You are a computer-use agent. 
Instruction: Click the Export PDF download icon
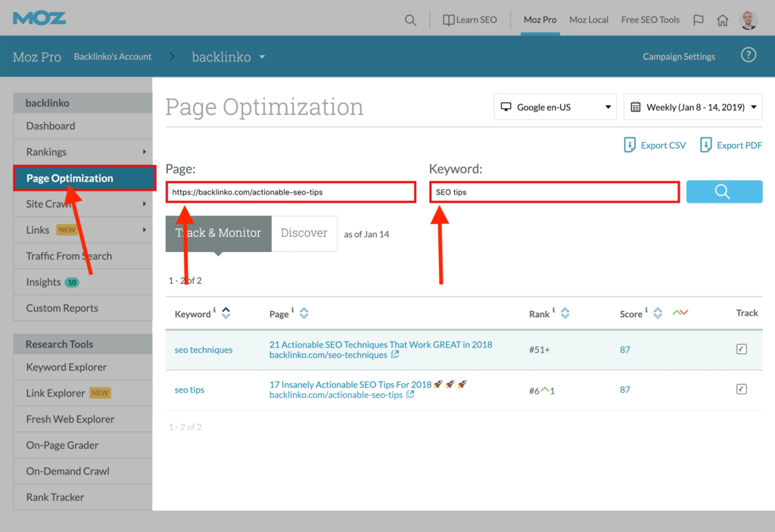click(706, 145)
